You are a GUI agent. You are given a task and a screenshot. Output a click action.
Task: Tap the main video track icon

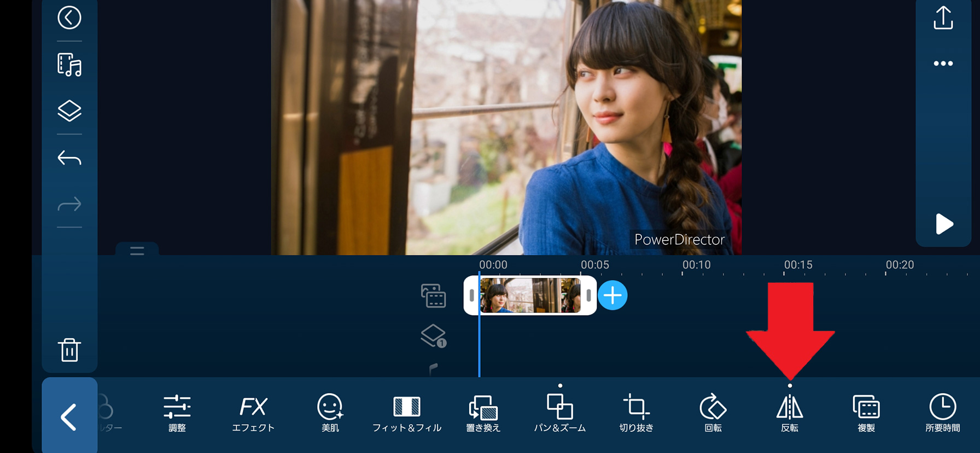click(433, 295)
